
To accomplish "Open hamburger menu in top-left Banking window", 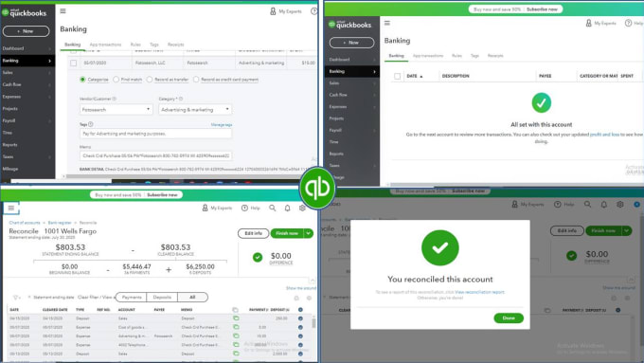I will pos(63,11).
